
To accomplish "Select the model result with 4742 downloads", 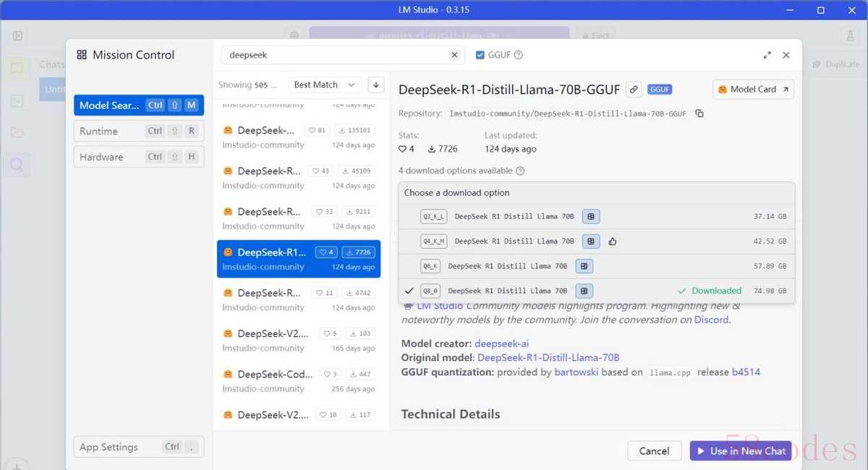I will (x=299, y=299).
